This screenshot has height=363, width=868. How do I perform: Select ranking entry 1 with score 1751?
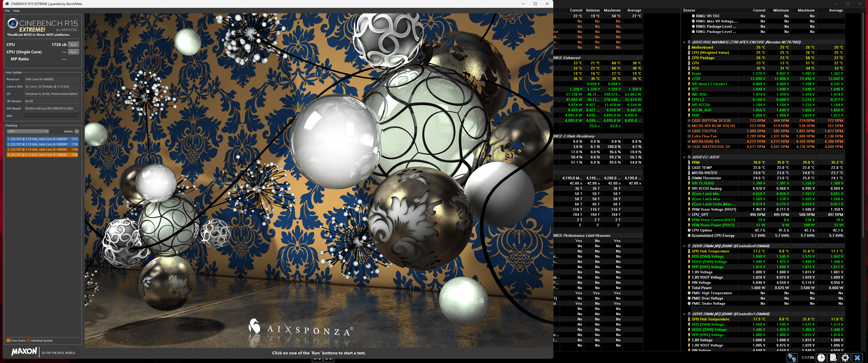(x=42, y=139)
